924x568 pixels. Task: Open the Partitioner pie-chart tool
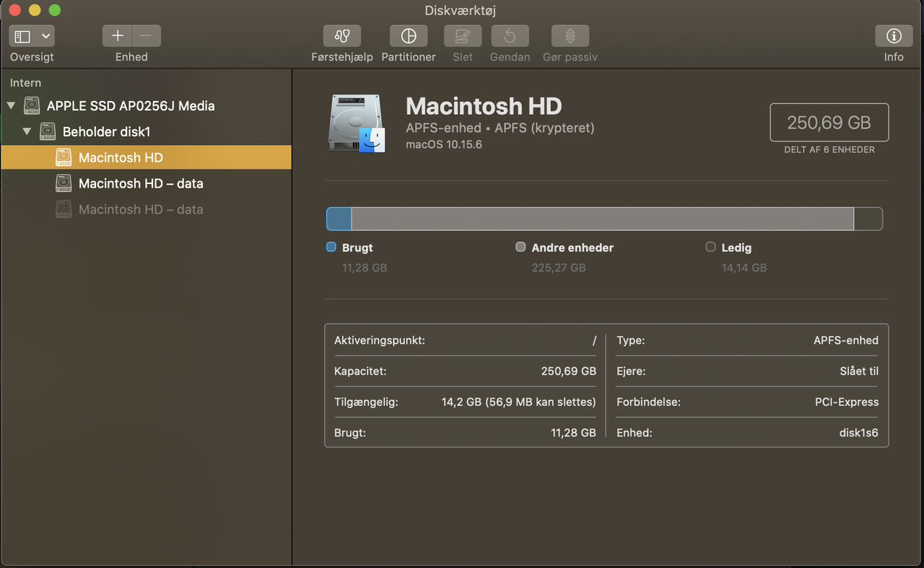coord(409,36)
